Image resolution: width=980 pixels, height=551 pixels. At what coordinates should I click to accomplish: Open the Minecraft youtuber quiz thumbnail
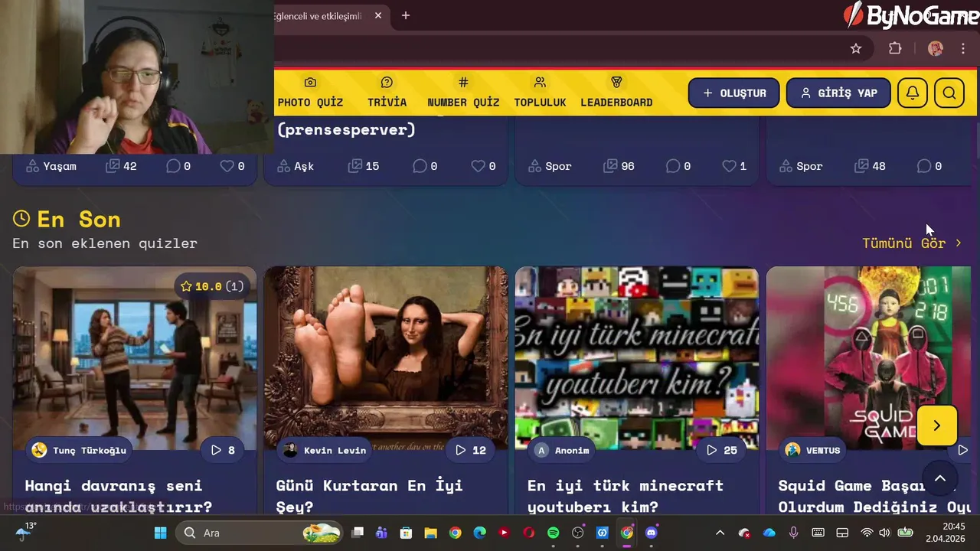coord(637,358)
